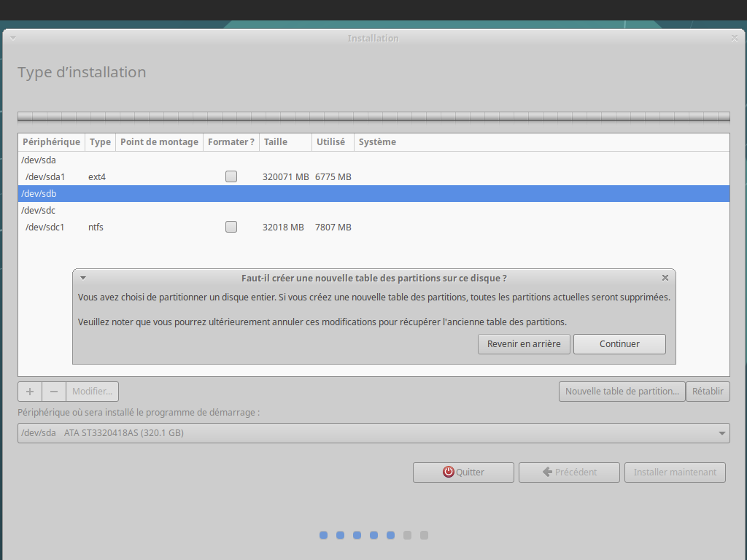Image resolution: width=747 pixels, height=560 pixels.
Task: Click the minus icon to remove partition
Action: (x=54, y=392)
